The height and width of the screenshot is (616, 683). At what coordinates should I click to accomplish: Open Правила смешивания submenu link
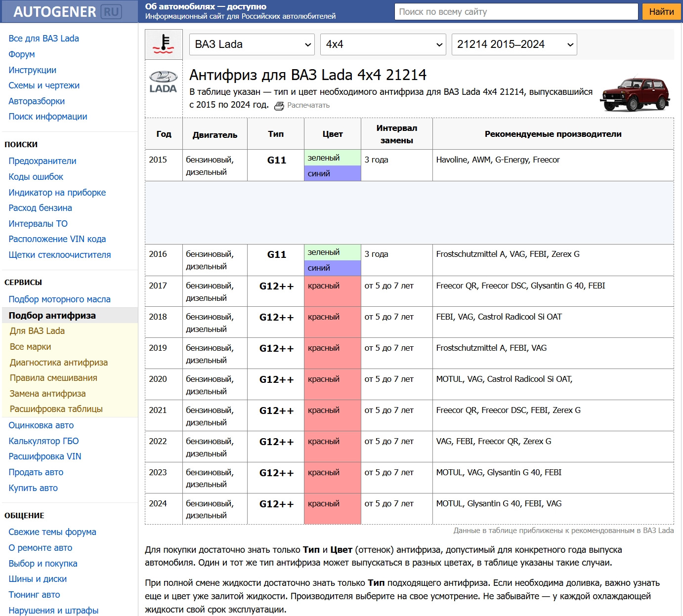(x=53, y=378)
